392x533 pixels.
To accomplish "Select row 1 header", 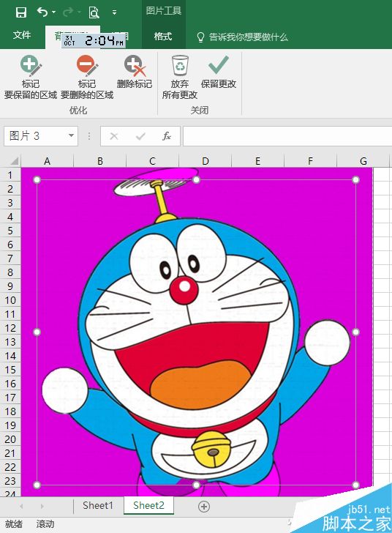I will pyautogui.click(x=10, y=175).
